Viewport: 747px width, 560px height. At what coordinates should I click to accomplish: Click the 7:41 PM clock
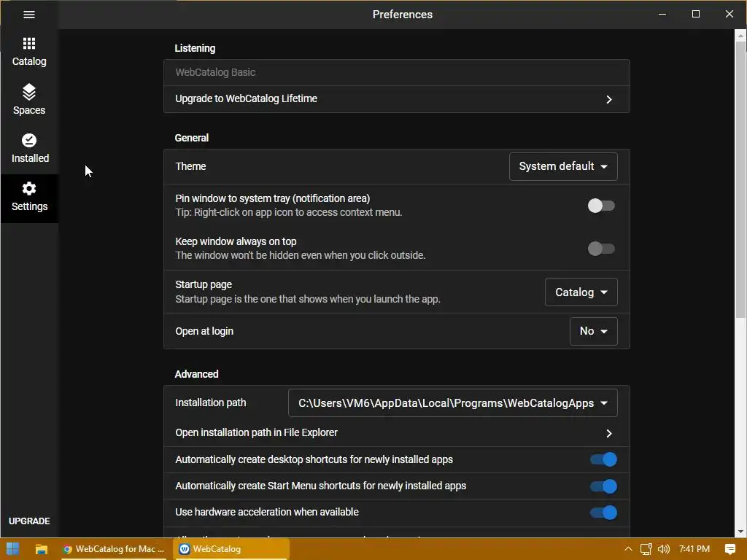pyautogui.click(x=694, y=549)
